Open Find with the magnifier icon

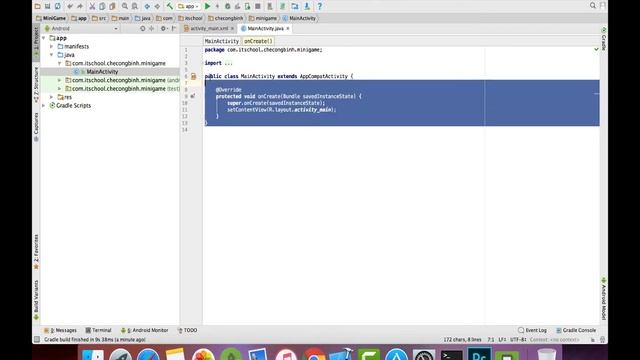coord(124,6)
